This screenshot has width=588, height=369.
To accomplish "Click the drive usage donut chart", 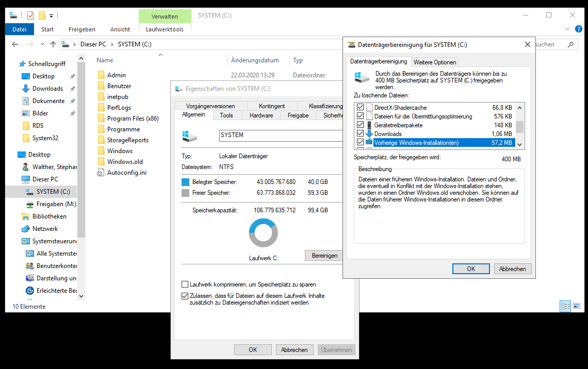I will (x=263, y=232).
